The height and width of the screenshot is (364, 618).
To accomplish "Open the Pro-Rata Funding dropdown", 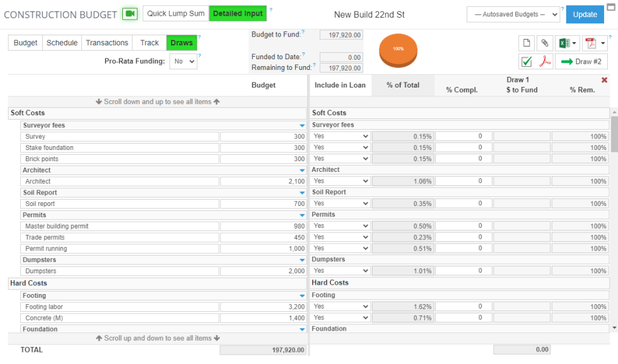I will (183, 59).
